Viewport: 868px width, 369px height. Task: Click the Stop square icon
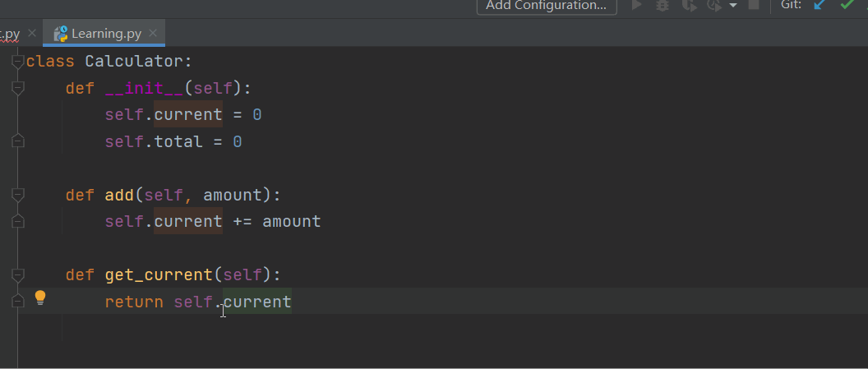tap(754, 5)
